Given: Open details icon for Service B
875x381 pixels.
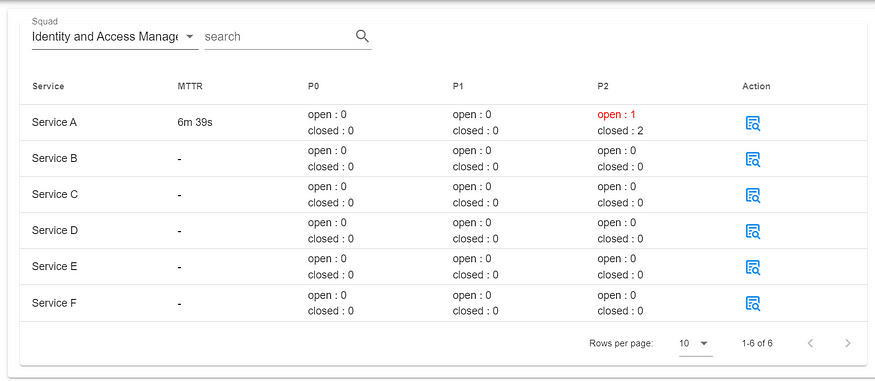Looking at the screenshot, I should (x=753, y=160).
